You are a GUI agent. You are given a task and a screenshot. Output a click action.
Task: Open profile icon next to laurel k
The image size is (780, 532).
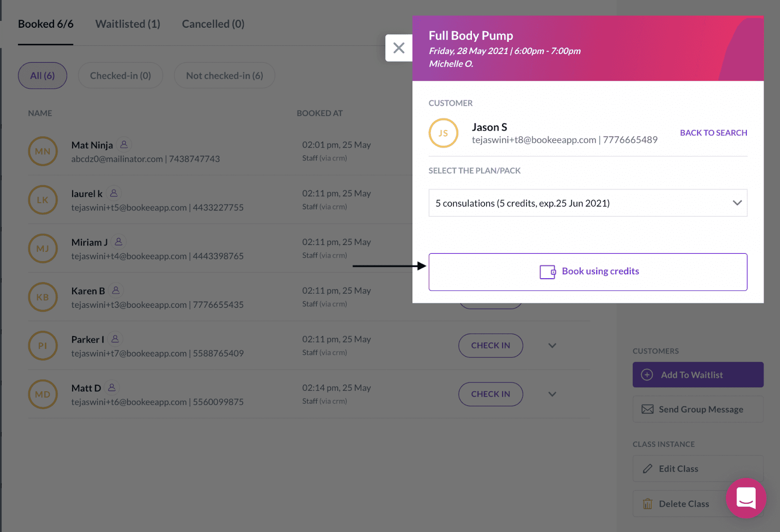(x=114, y=193)
